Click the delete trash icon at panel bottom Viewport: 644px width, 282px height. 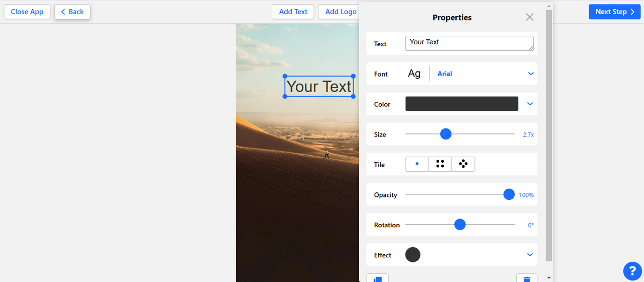click(x=527, y=278)
